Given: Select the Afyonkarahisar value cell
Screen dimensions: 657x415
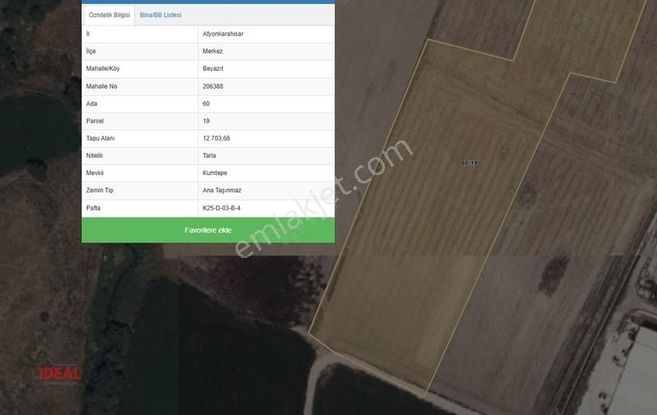Looking at the screenshot, I should click(x=223, y=34).
